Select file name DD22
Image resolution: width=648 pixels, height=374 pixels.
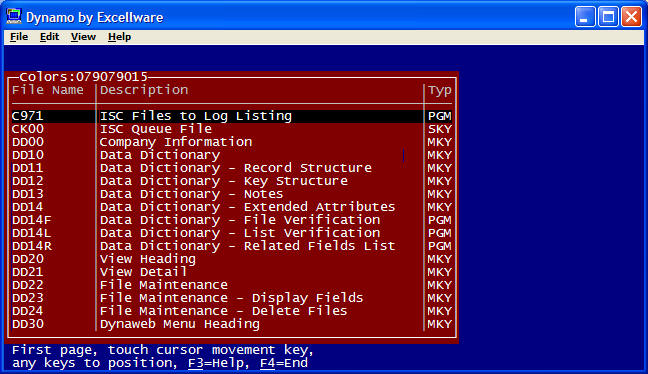[28, 285]
